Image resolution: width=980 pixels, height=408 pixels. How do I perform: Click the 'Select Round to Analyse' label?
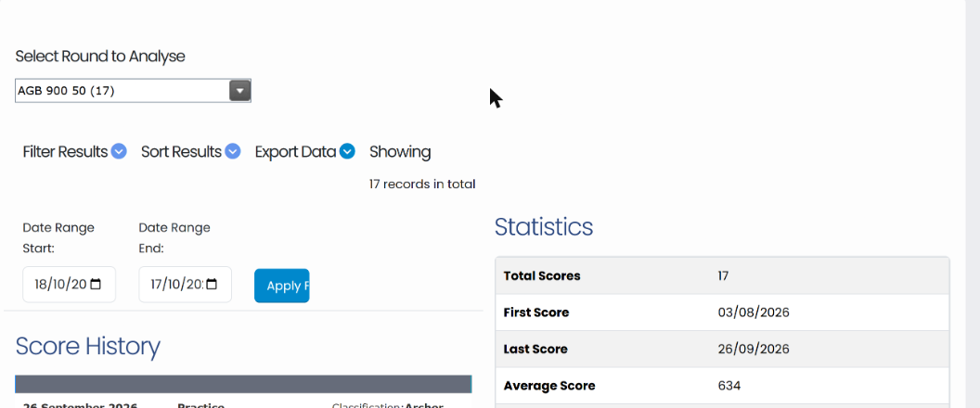click(100, 57)
